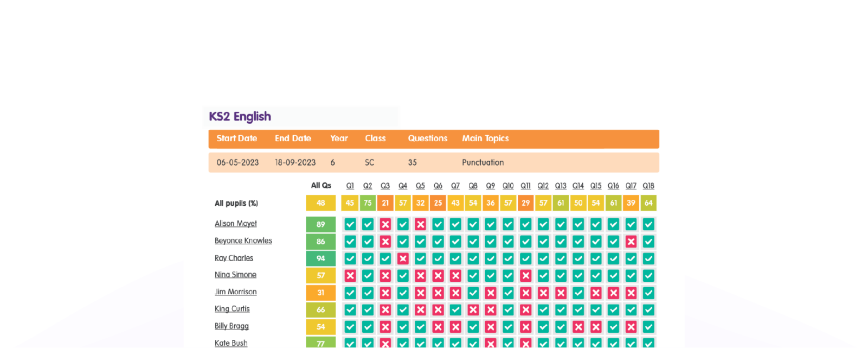Select King Curtis's Q8 cross icon
868x348 pixels.
click(x=473, y=310)
